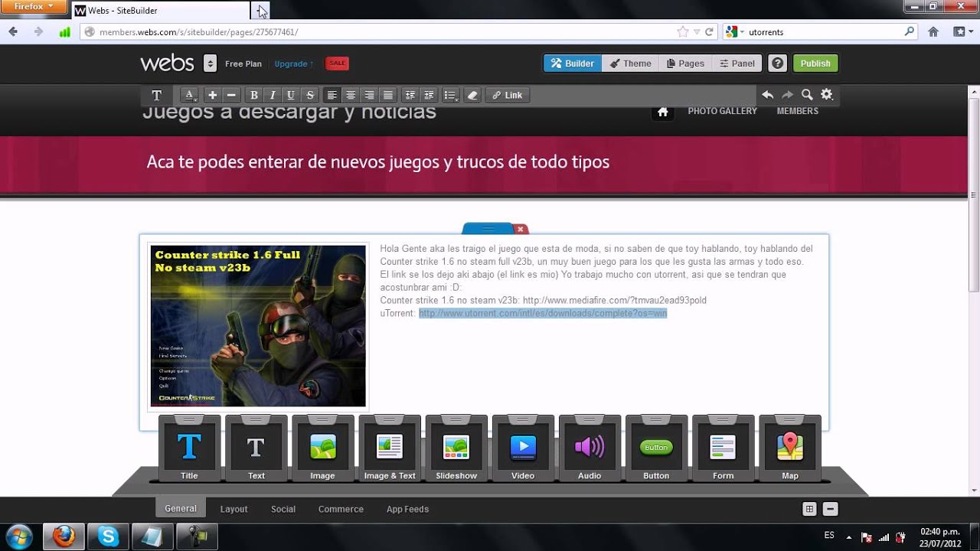
Task: Switch to Builder mode
Action: pos(573,64)
